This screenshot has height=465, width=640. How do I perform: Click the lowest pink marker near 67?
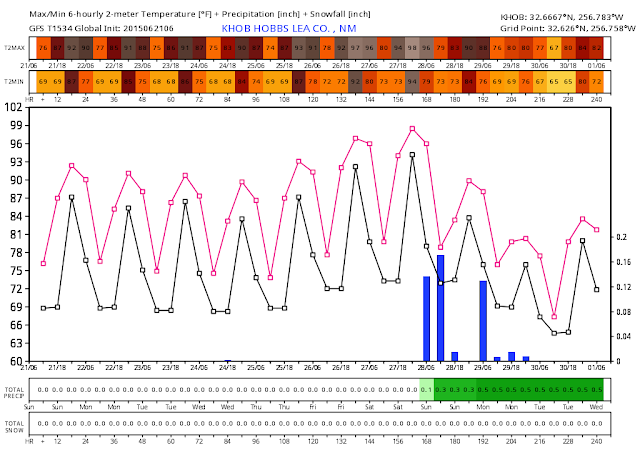click(554, 317)
